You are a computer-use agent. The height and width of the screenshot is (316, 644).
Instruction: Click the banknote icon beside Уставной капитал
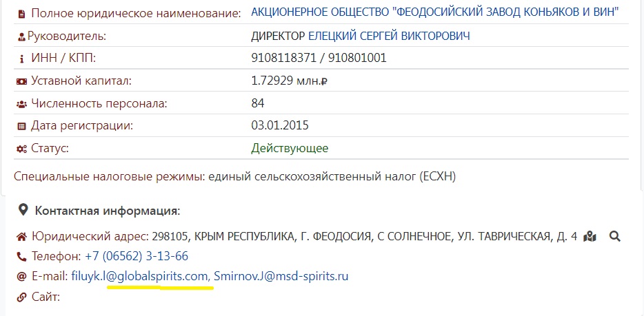tap(21, 81)
